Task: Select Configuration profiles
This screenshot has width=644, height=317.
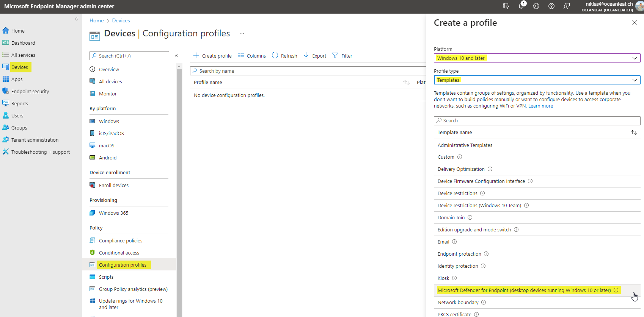Action: coord(123,265)
